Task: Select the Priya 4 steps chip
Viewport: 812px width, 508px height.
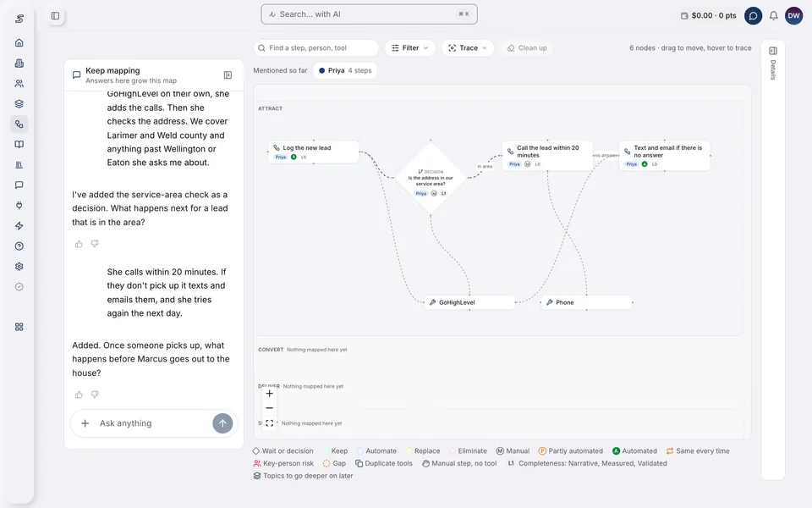Action: point(345,70)
